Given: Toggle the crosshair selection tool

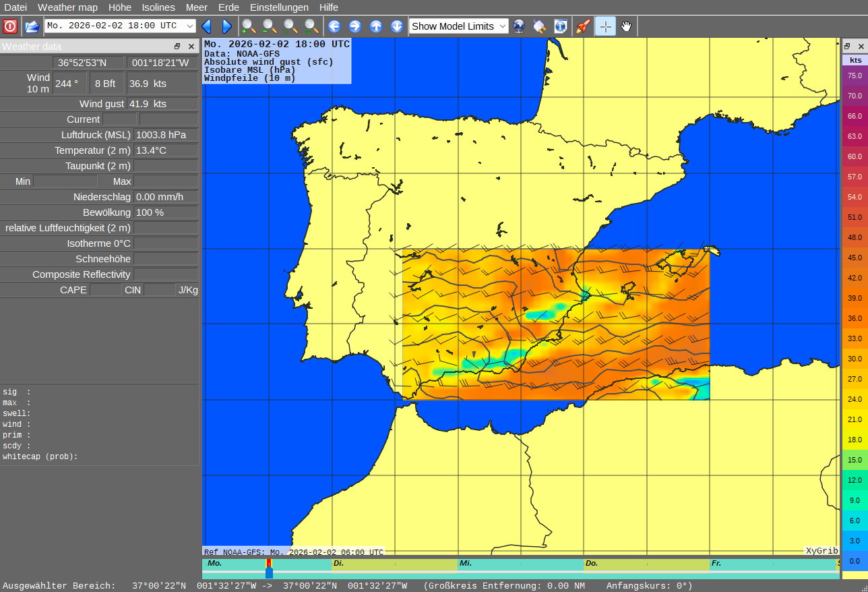Looking at the screenshot, I should 605,26.
